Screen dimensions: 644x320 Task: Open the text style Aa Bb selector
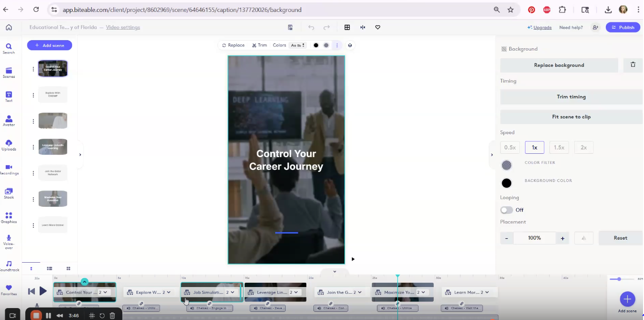tap(298, 45)
